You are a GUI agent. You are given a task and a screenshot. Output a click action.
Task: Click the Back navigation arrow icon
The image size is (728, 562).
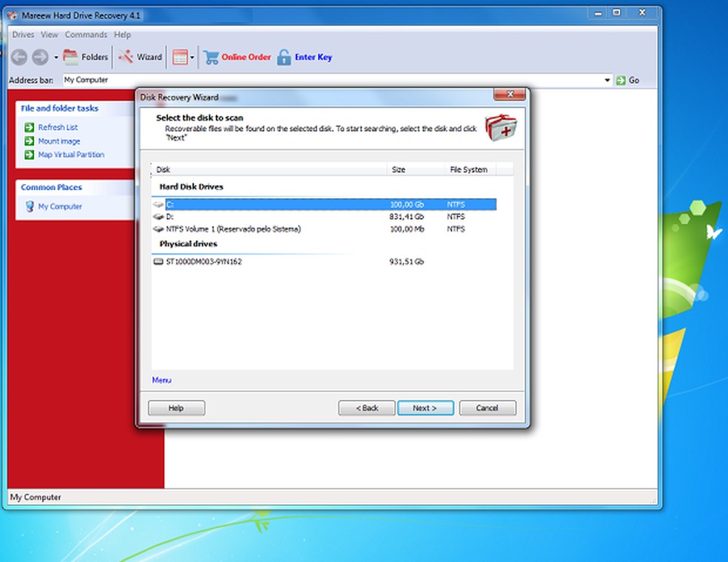coord(18,57)
